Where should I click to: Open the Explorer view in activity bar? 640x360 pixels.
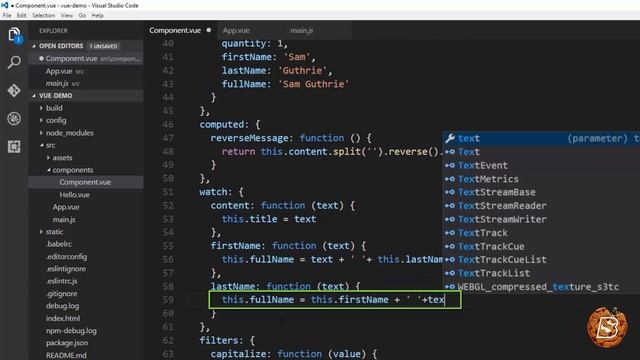point(14,34)
